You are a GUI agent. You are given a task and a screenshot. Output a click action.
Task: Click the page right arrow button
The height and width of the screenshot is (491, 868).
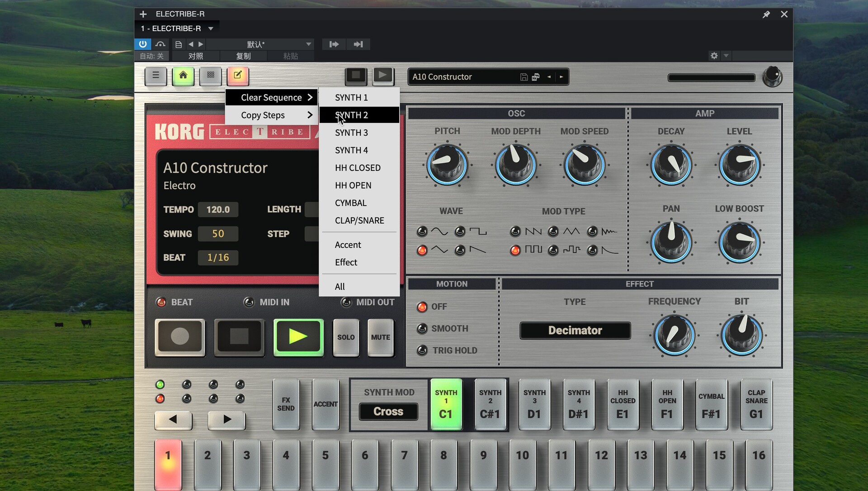pyautogui.click(x=227, y=420)
